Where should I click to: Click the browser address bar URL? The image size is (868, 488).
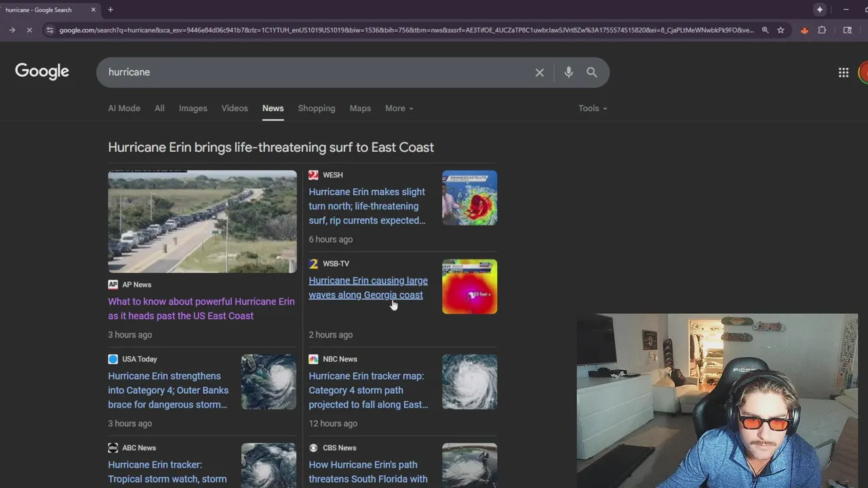point(406,30)
